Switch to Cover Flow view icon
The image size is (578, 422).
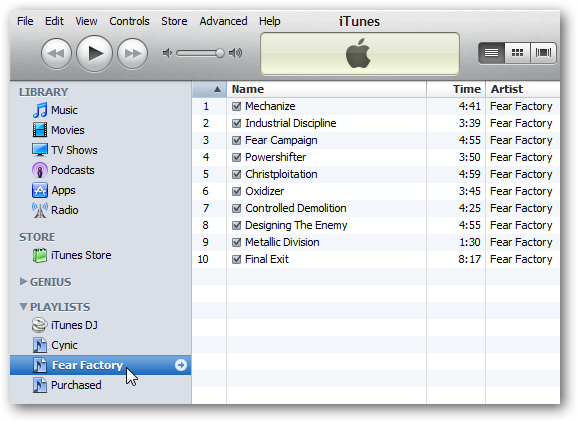(543, 53)
